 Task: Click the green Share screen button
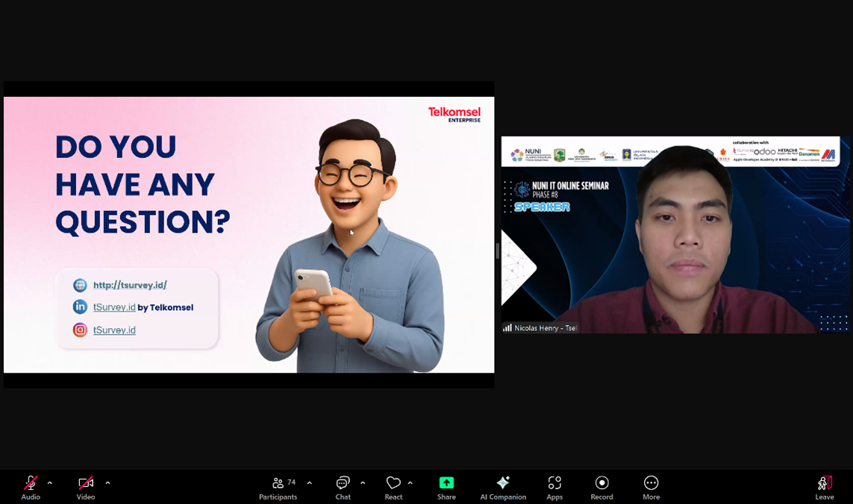click(446, 487)
